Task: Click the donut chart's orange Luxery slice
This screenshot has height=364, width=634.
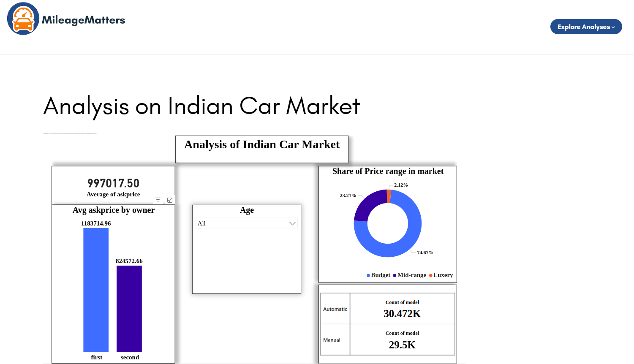Action: pos(389,196)
